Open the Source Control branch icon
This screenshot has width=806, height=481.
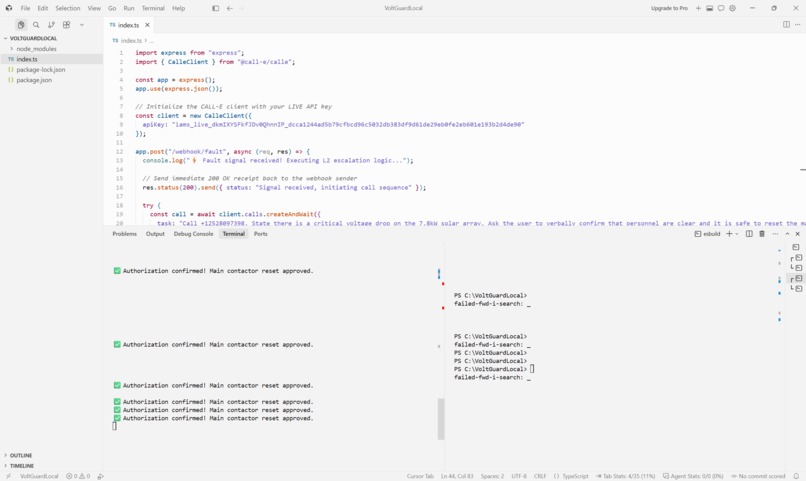tap(51, 25)
